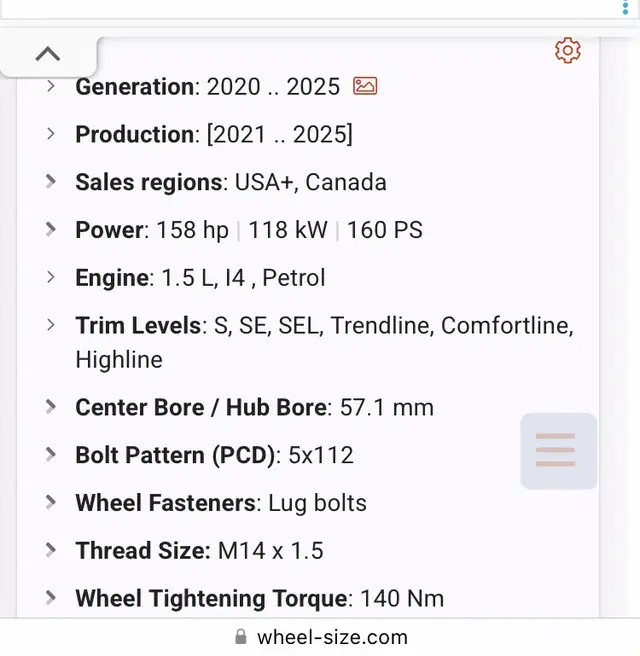This screenshot has width=640, height=656.
Task: Expand the Generation row
Action: 51,86
